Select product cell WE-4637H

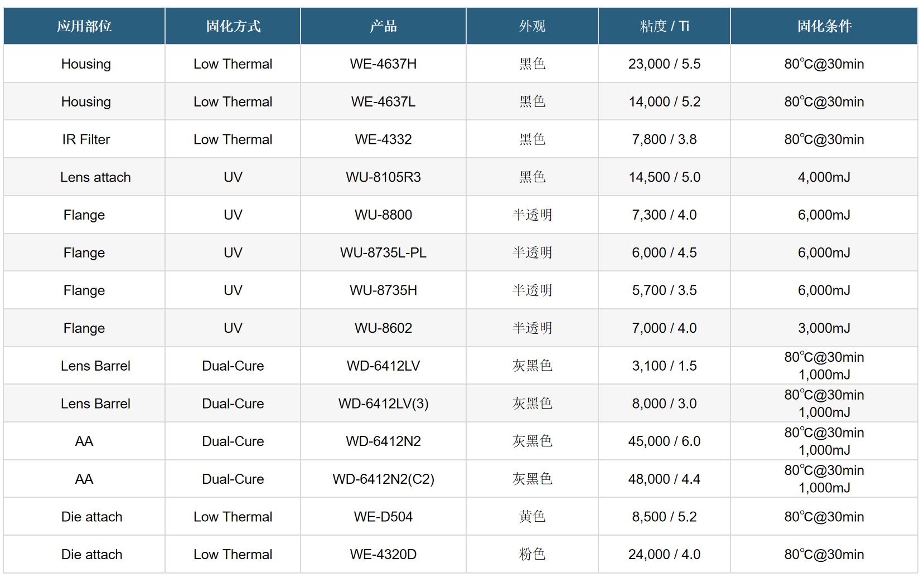tap(383, 64)
